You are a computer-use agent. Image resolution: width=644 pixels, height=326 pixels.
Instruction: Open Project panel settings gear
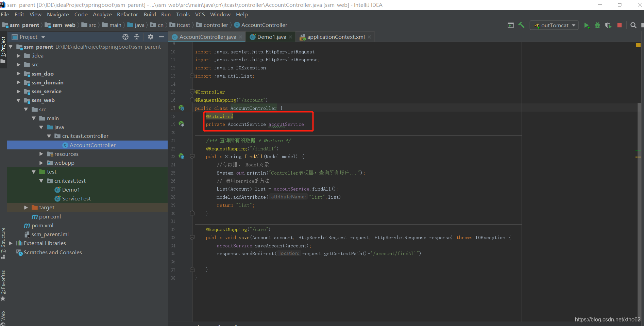pyautogui.click(x=151, y=37)
